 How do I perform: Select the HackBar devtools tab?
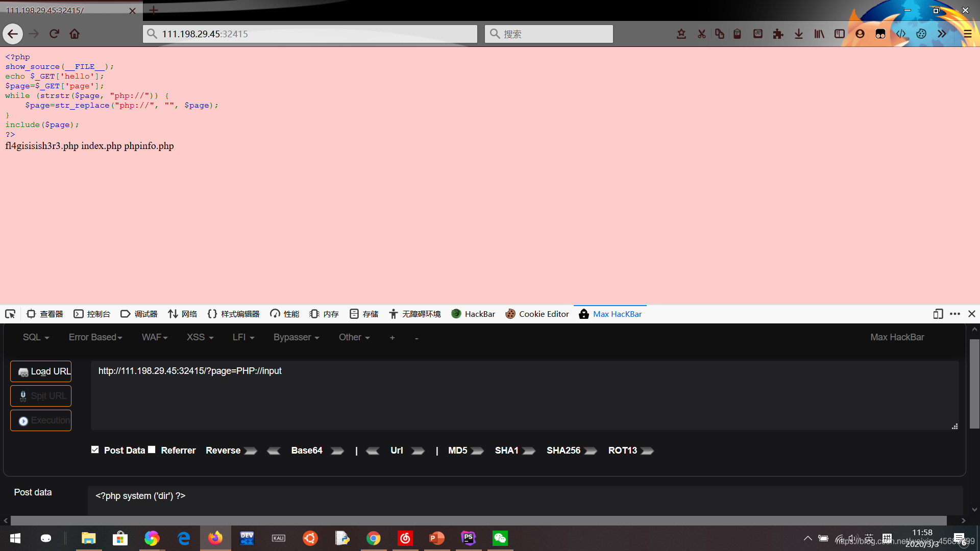click(x=473, y=314)
